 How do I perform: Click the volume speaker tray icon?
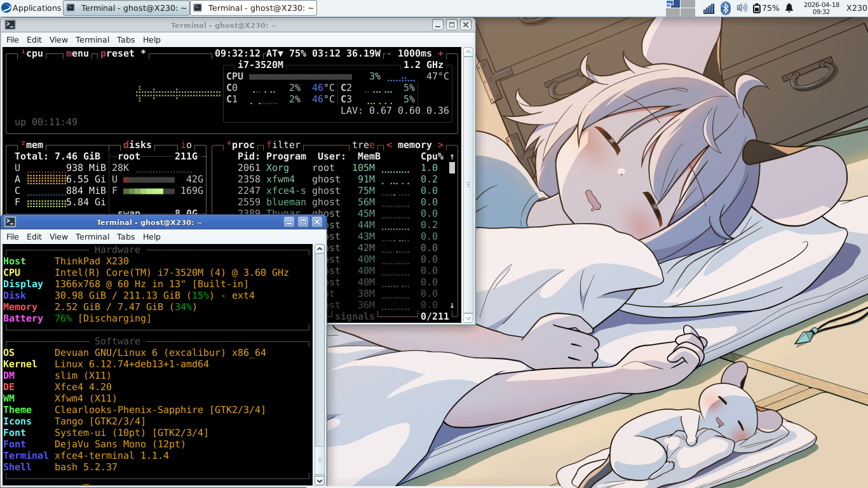[742, 8]
